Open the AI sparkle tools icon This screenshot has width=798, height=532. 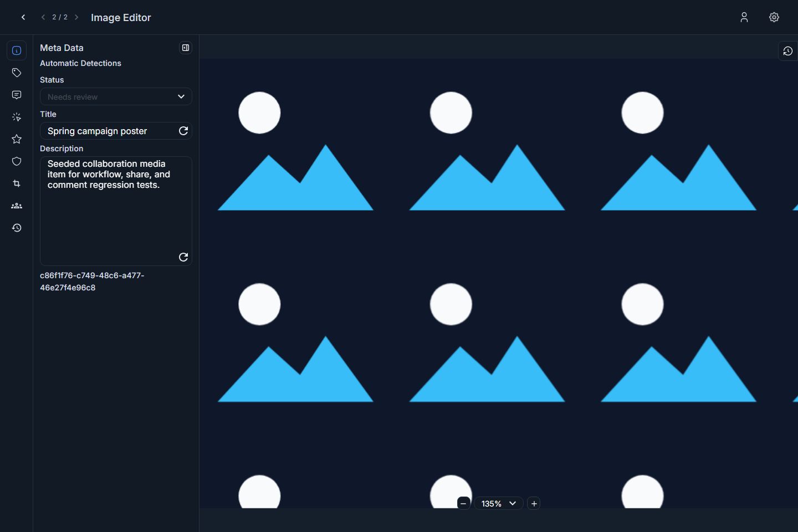pos(17,117)
